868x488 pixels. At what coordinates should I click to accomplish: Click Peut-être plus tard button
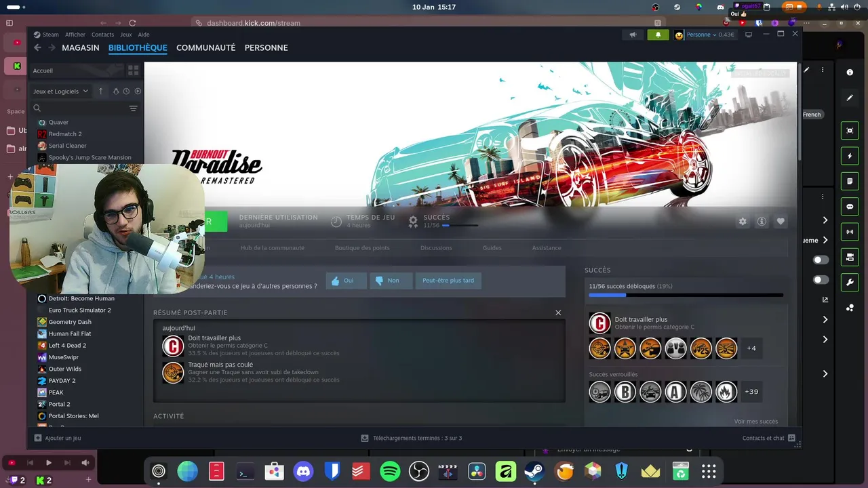(448, 281)
